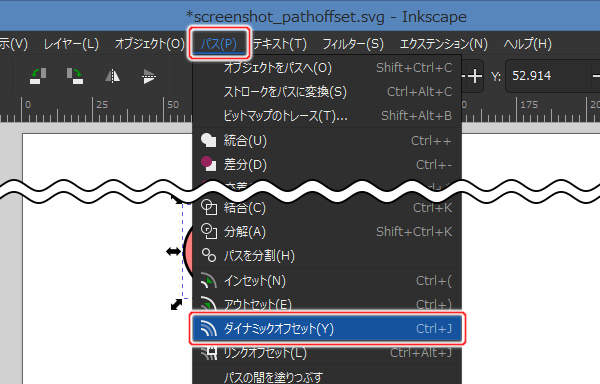Open the ヘルプ(H) menu

[527, 44]
